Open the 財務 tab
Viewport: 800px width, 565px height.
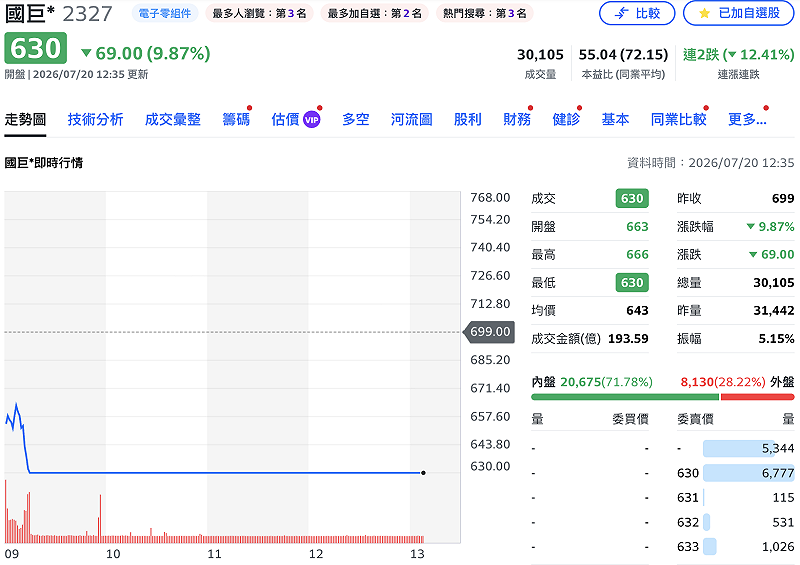click(517, 119)
